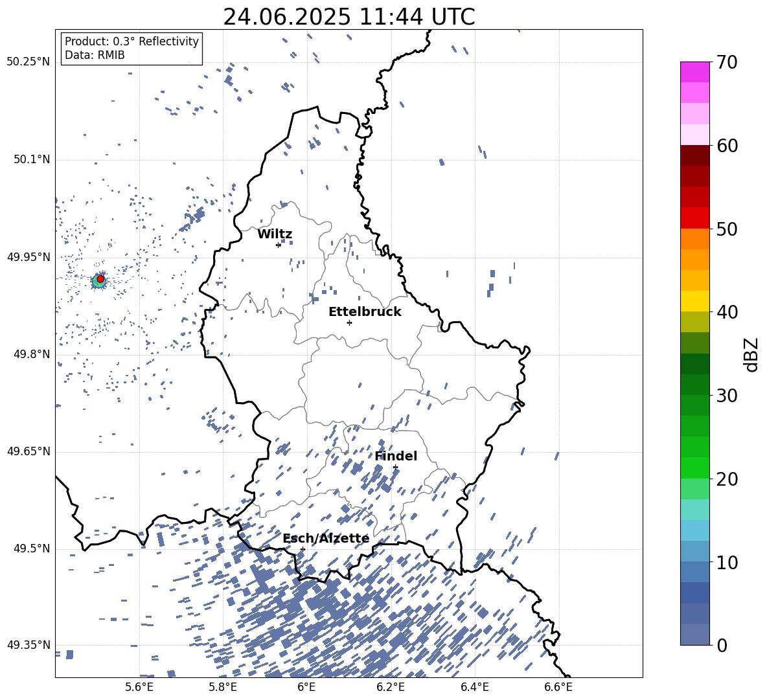Click the 50.25°N latitude label
767x700 pixels.
[29, 62]
